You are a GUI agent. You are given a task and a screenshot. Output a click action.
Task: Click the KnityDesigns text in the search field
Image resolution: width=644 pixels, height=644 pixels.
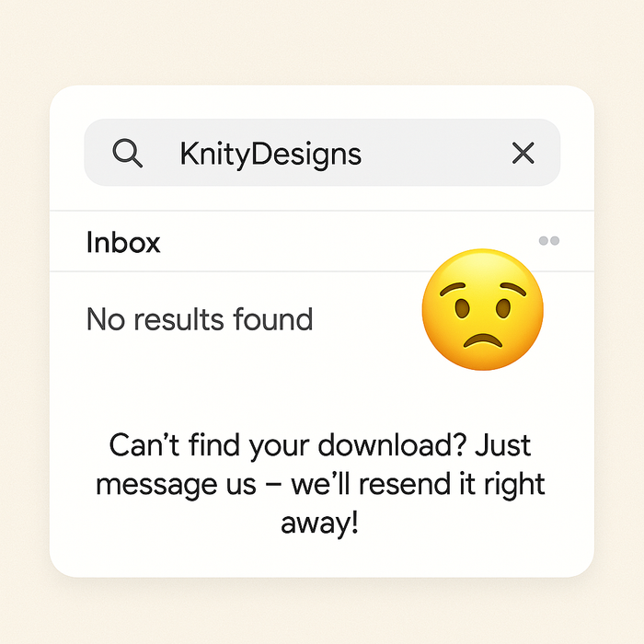click(x=270, y=154)
